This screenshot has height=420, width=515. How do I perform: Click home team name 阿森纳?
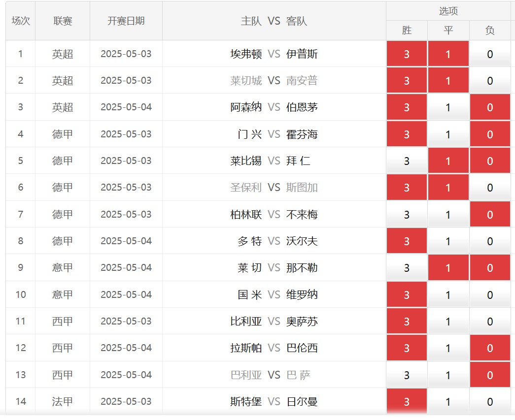(x=246, y=107)
